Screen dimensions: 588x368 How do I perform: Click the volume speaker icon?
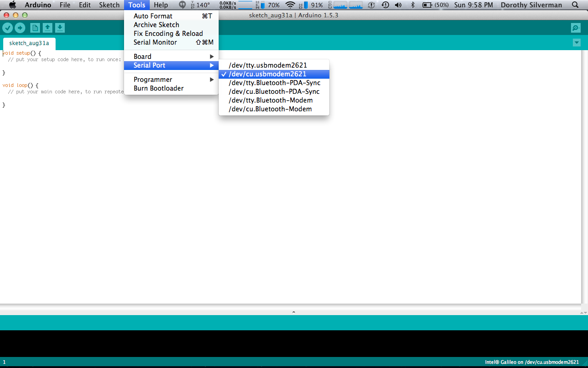(398, 5)
